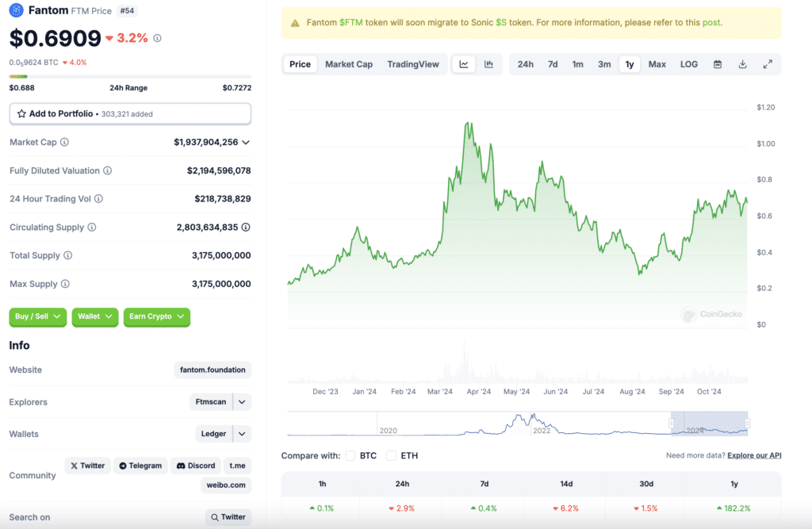Search on Twitter magnifier button
Image resolution: width=812 pixels, height=529 pixels.
click(228, 517)
